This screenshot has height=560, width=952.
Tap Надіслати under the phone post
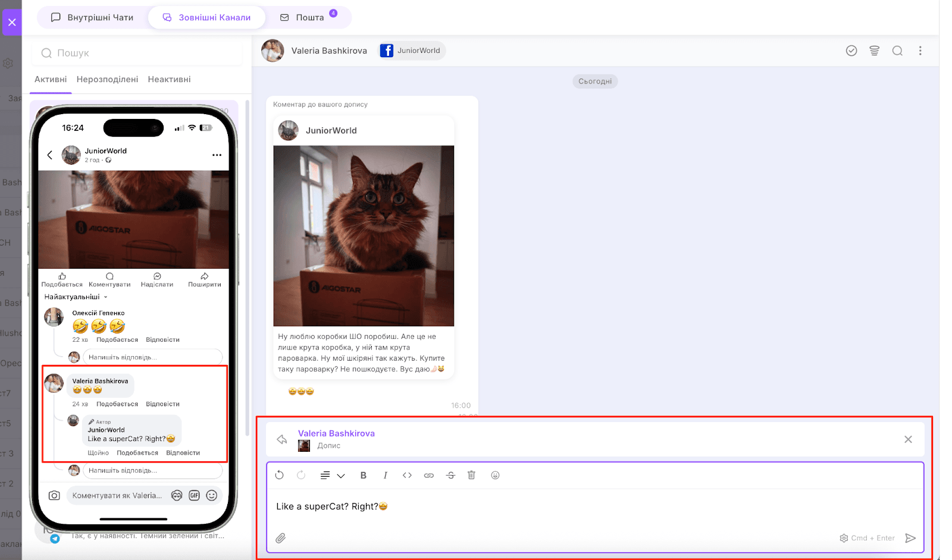point(157,280)
